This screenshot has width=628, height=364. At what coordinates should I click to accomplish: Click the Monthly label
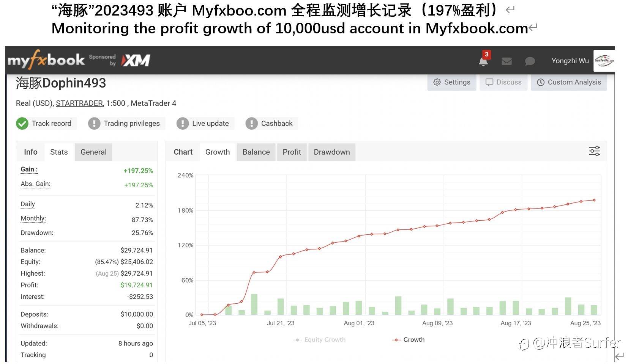coord(33,218)
